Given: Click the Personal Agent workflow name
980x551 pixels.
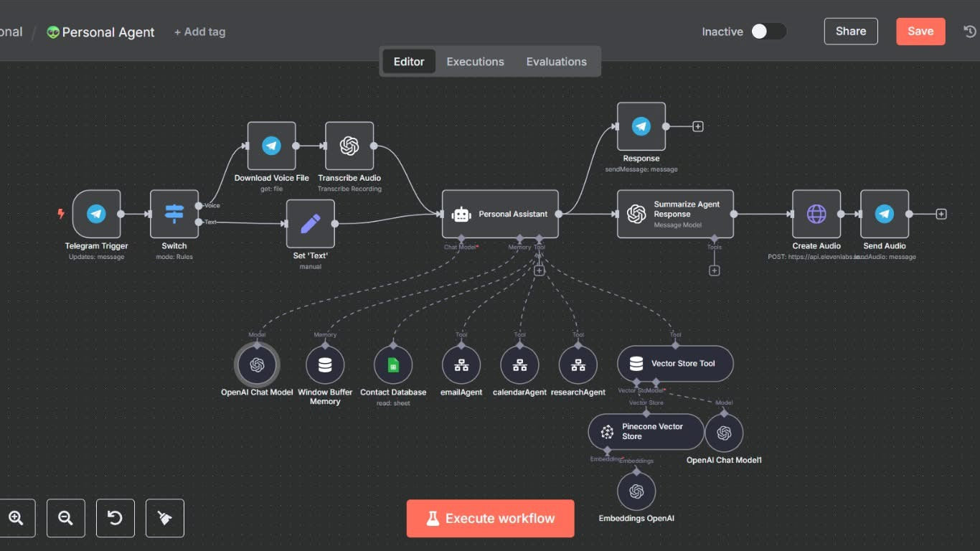Looking at the screenshot, I should point(108,32).
